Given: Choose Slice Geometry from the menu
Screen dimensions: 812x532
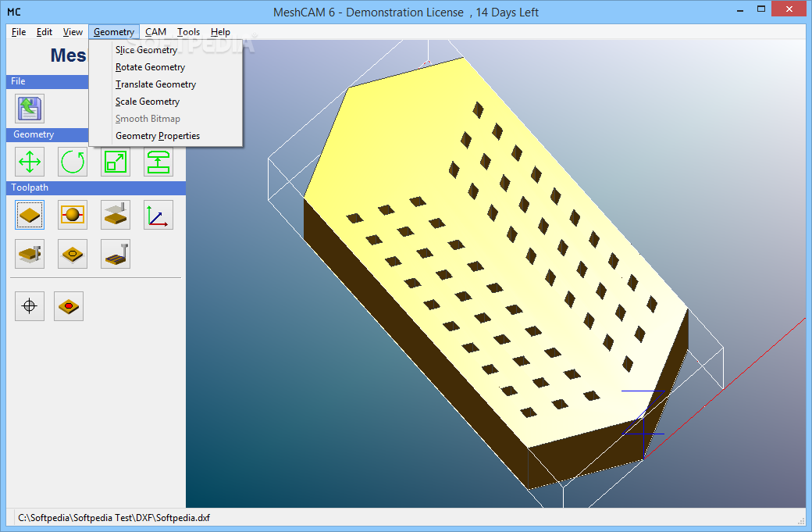Looking at the screenshot, I should click(x=166, y=50).
